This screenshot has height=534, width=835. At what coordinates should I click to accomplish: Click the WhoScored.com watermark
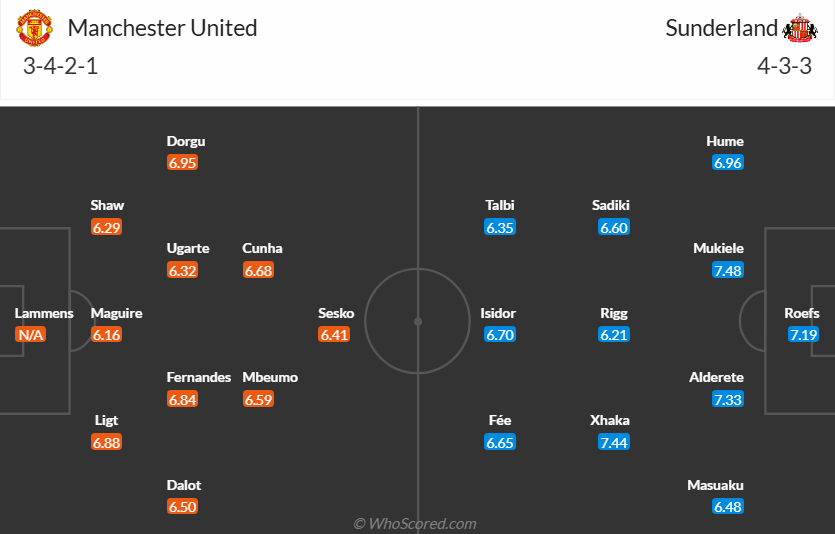click(x=415, y=523)
